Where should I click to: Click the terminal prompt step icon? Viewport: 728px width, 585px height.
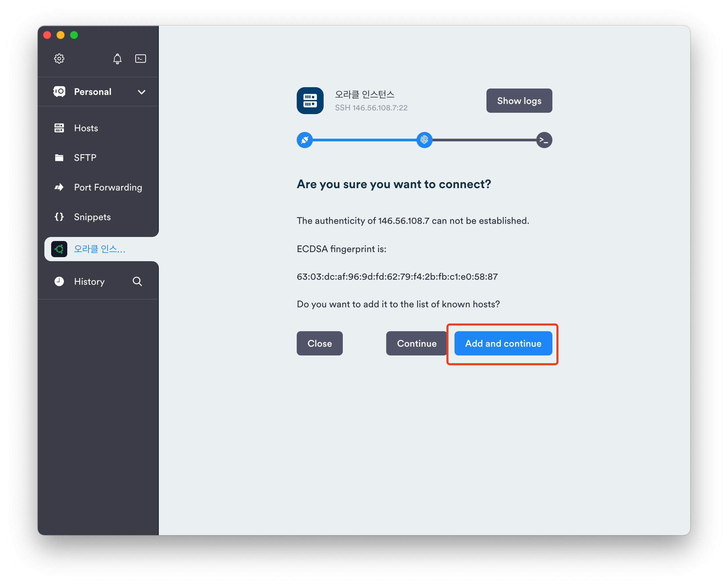pyautogui.click(x=544, y=140)
